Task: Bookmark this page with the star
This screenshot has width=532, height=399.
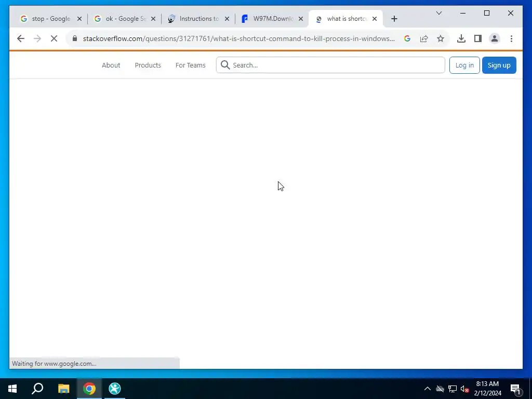Action: click(441, 38)
